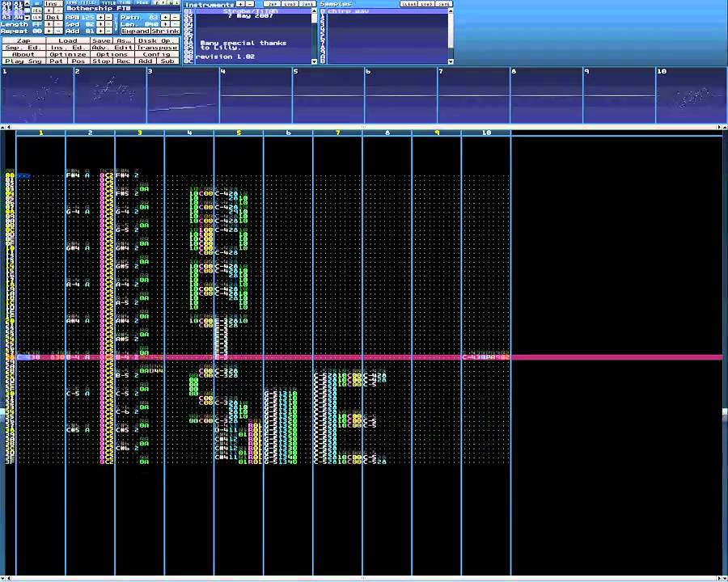The height and width of the screenshot is (582, 728).
Task: Click the song title field Mothership FTW
Action: (123, 8)
